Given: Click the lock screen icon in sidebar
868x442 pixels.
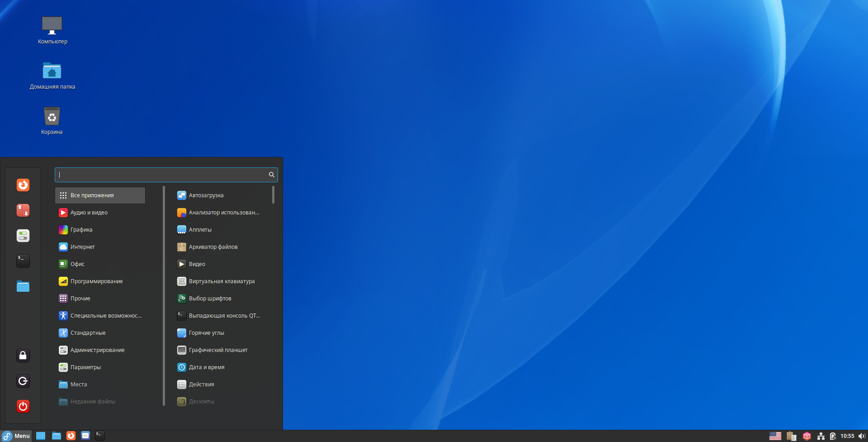Looking at the screenshot, I should [x=23, y=356].
